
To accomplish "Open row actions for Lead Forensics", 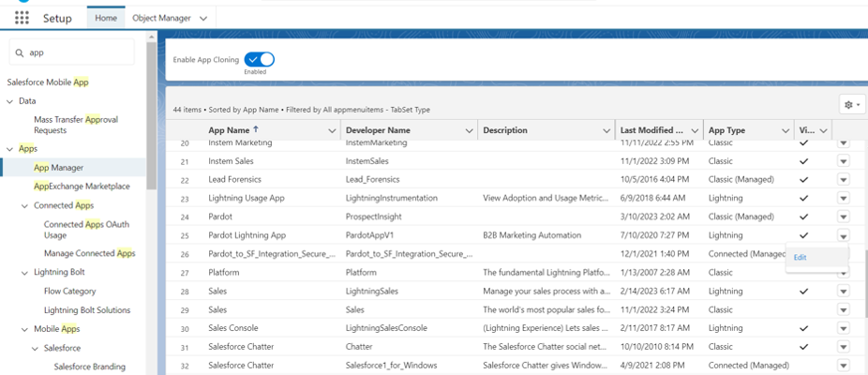I will click(843, 179).
